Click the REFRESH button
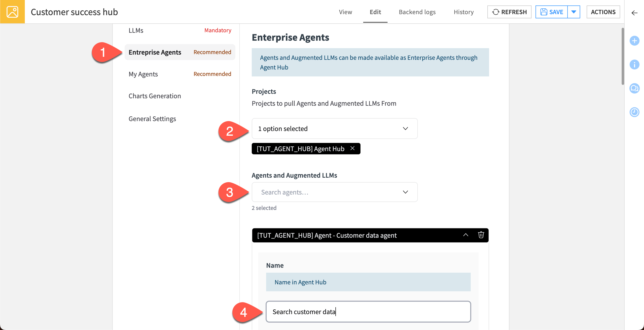Screen dimensions: 644x330 (509, 12)
